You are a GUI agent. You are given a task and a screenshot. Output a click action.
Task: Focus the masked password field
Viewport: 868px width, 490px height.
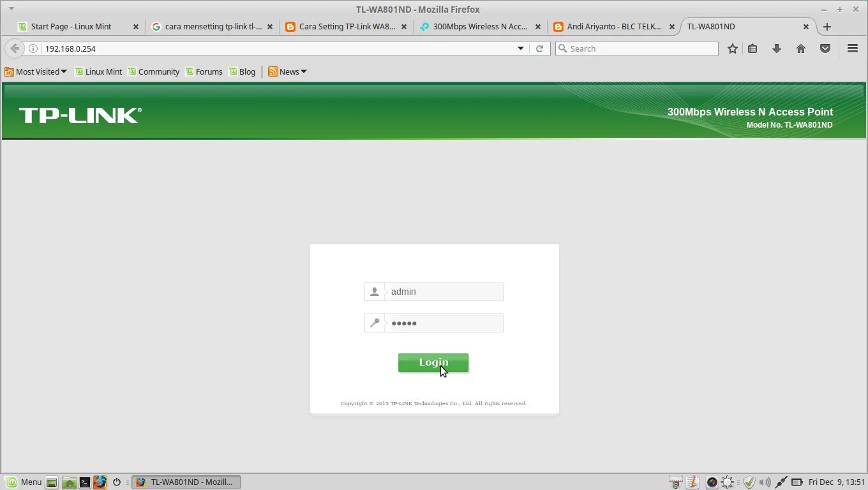(444, 323)
